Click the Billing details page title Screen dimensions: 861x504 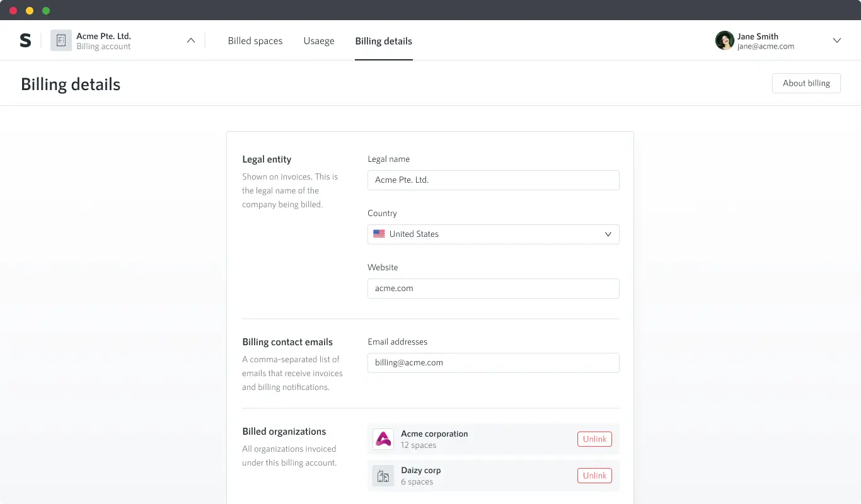click(x=71, y=84)
